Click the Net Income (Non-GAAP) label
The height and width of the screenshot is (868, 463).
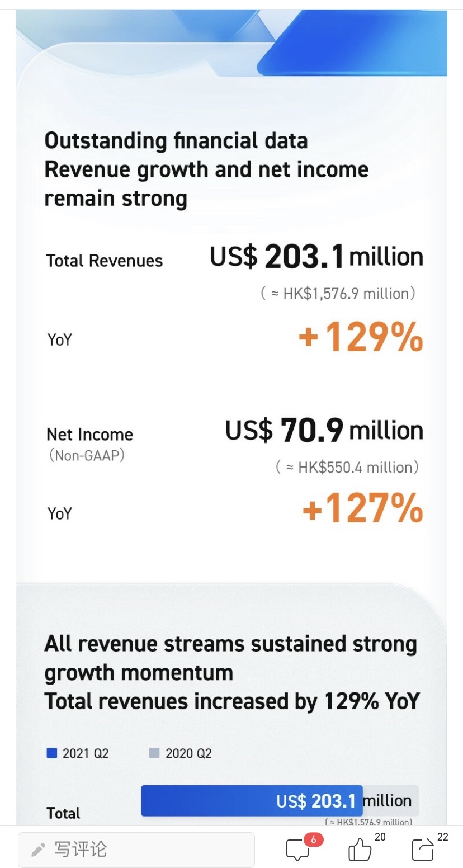pos(89,444)
